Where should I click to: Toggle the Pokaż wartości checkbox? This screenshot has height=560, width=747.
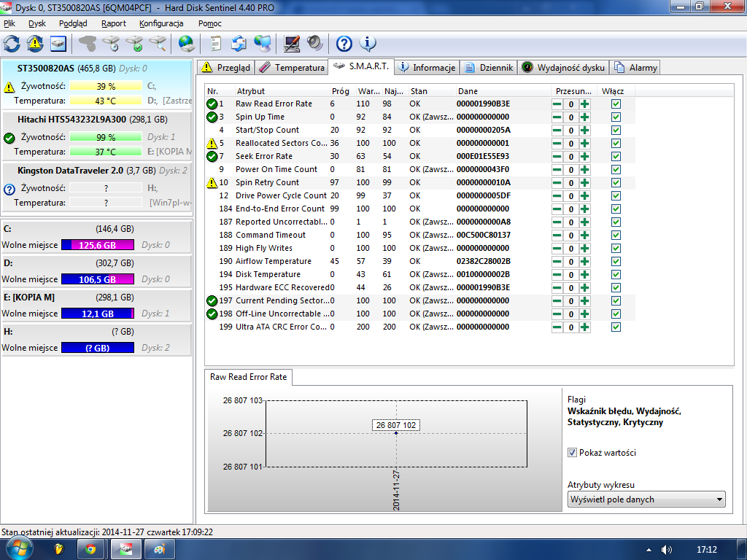pyautogui.click(x=572, y=453)
